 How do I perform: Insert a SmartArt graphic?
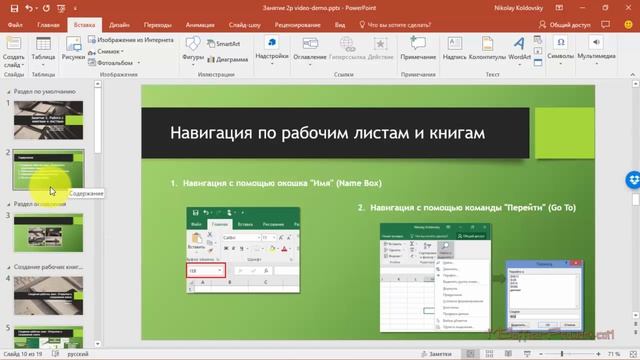point(223,44)
